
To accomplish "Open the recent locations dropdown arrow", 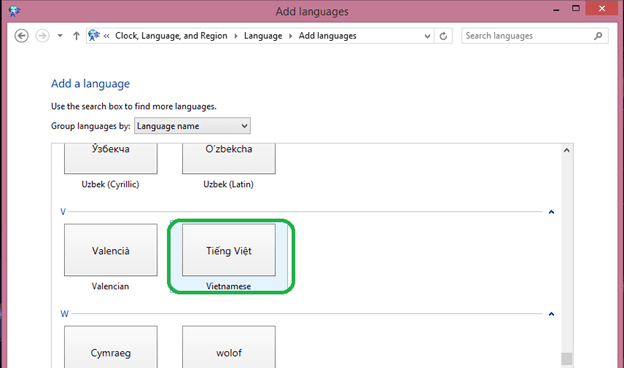I will tap(60, 36).
